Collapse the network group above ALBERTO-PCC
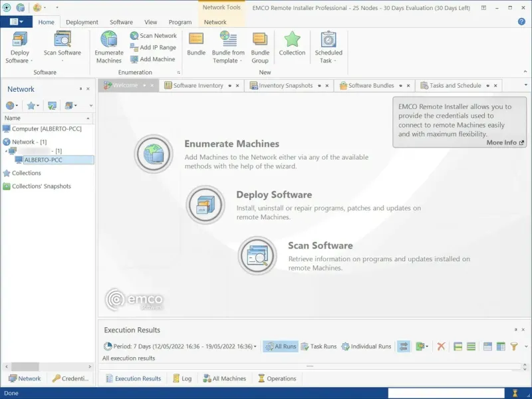 6,151
